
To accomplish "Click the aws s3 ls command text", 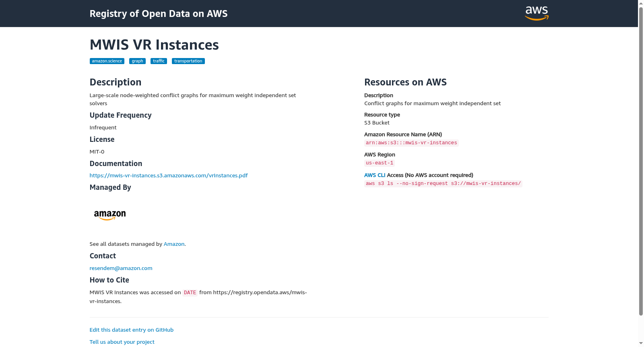I will pos(443,184).
